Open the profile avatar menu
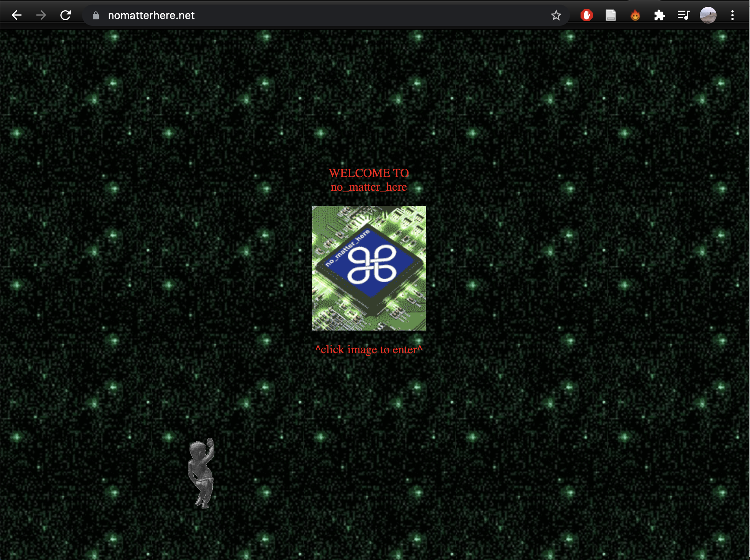 tap(708, 15)
